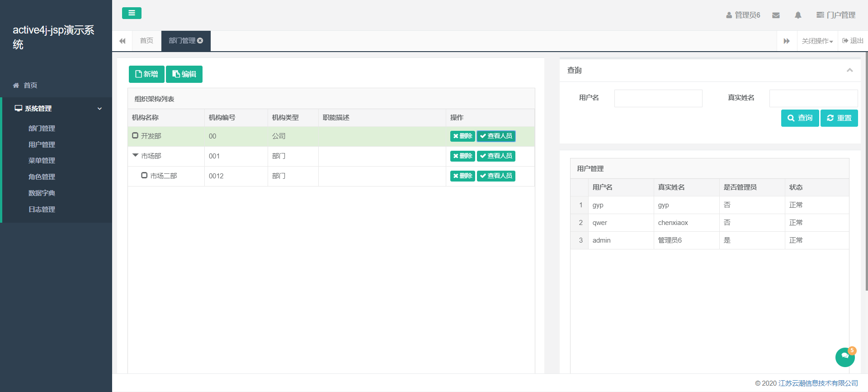
Task: Click the 重置 reset button
Action: (x=839, y=118)
